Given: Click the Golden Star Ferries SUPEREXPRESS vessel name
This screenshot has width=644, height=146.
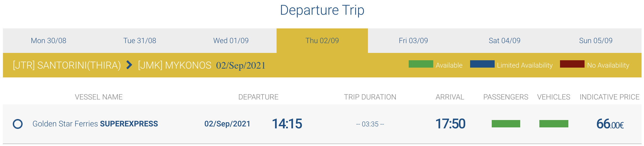Looking at the screenshot, I should 95,124.
